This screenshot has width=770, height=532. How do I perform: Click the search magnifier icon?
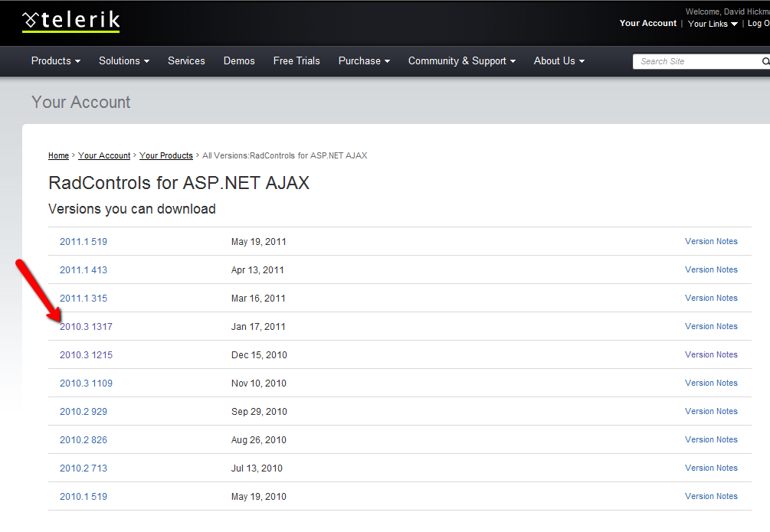pos(765,61)
